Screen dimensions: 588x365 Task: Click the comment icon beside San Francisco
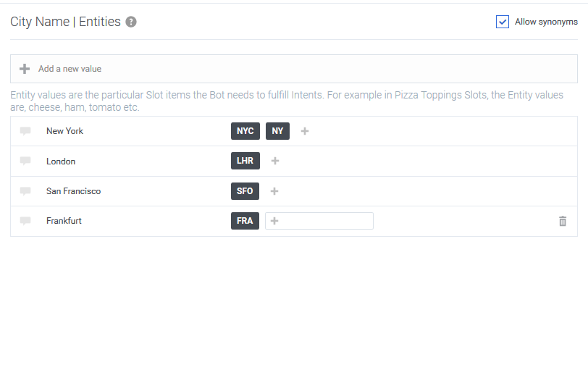pyautogui.click(x=25, y=191)
